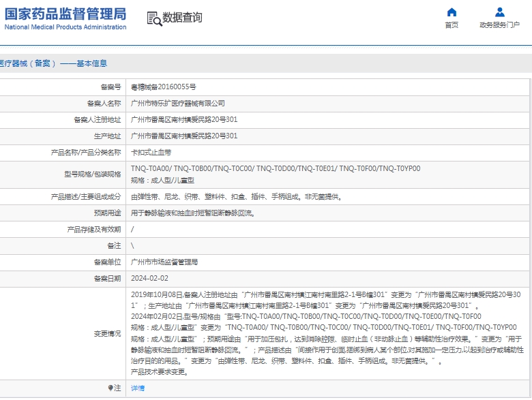Image resolution: width=532 pixels, height=400 pixels.
Task: Click the 预期用途 value text
Action: click(193, 213)
